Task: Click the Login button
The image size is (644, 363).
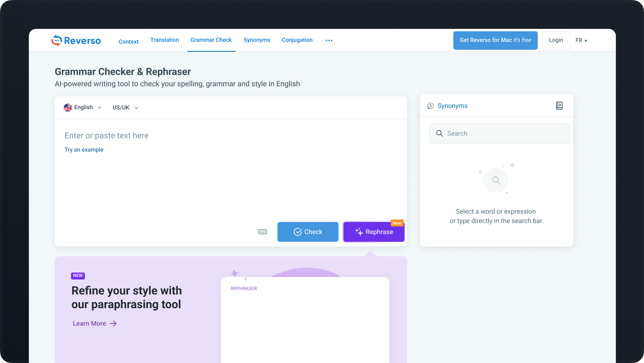Action: coord(556,40)
